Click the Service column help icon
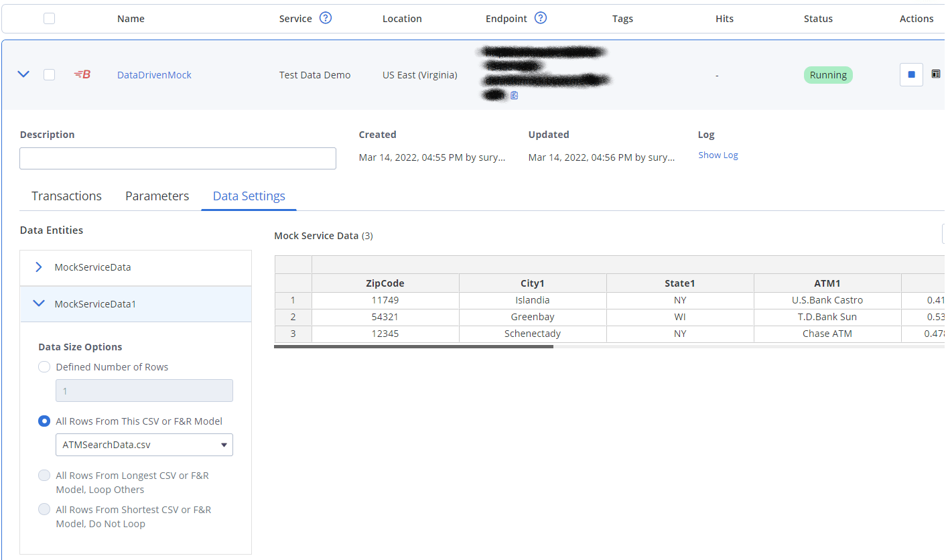 pos(326,18)
